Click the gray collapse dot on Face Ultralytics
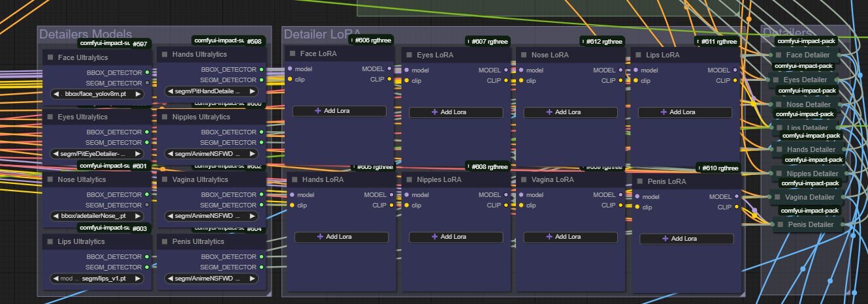868x304 pixels. [50, 57]
